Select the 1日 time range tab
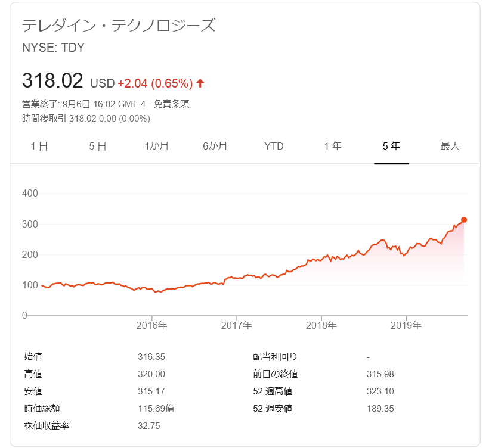Screen dimensions: 492x448 click(39, 147)
